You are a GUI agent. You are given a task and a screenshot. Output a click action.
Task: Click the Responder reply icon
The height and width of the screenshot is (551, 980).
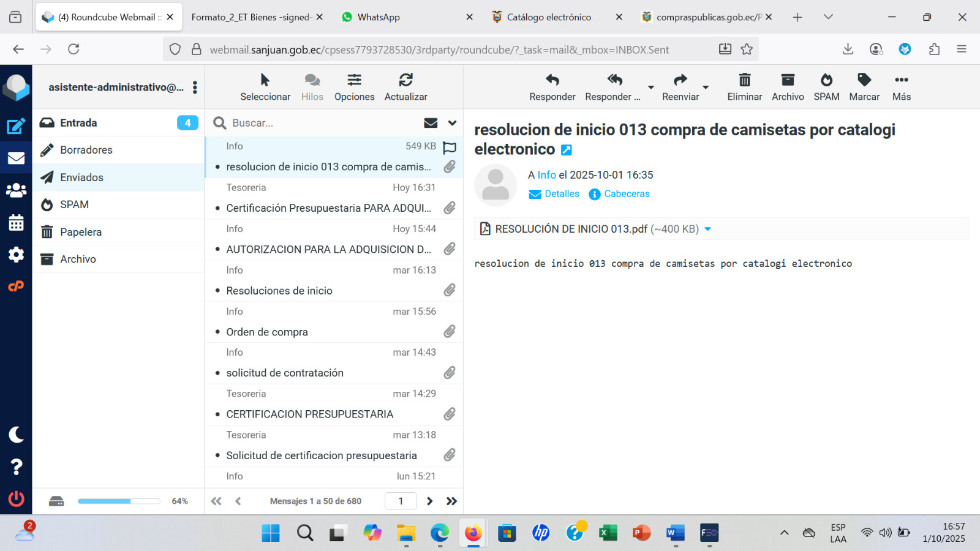(x=552, y=80)
